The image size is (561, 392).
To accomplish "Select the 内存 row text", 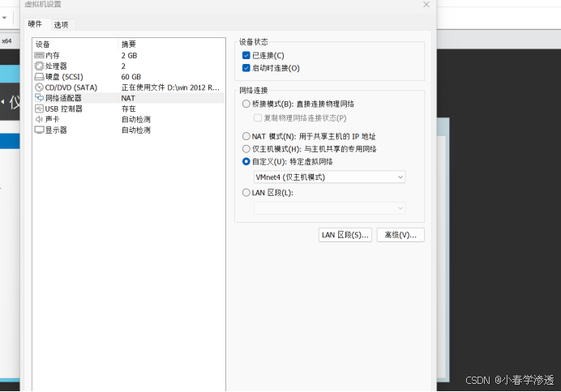I will click(x=53, y=55).
